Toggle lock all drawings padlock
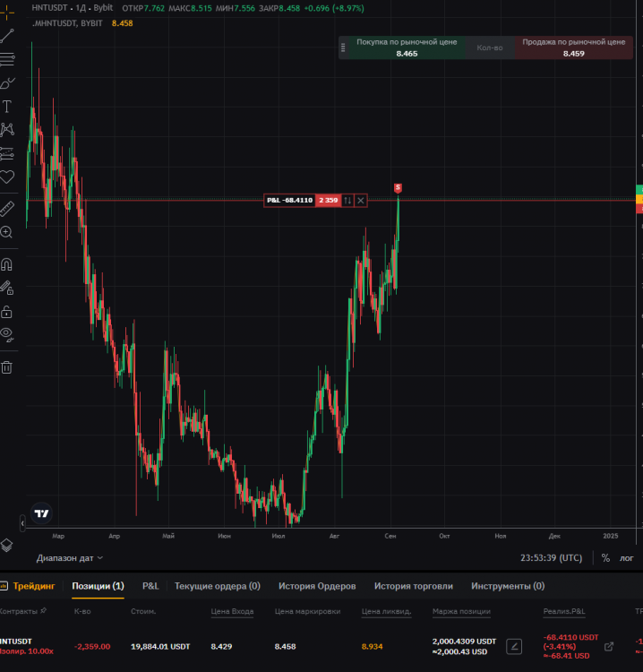This screenshot has height=672, width=643. [7, 312]
